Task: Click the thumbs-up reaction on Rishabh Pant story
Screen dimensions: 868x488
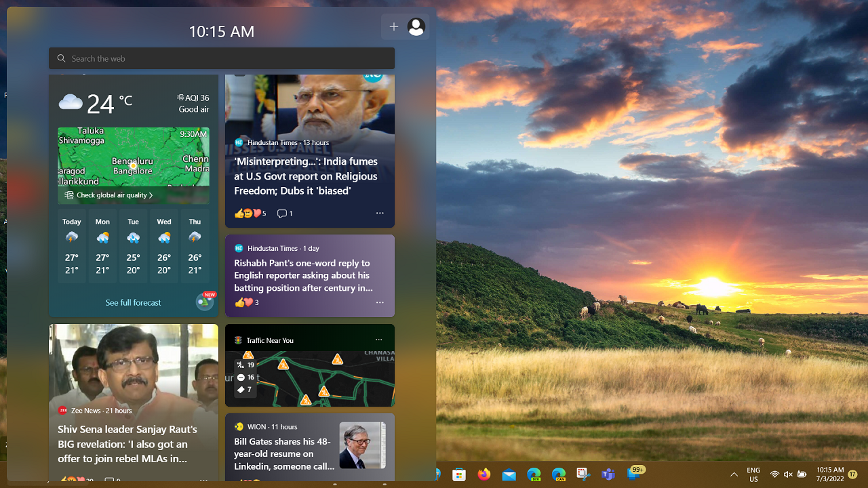Action: (239, 302)
